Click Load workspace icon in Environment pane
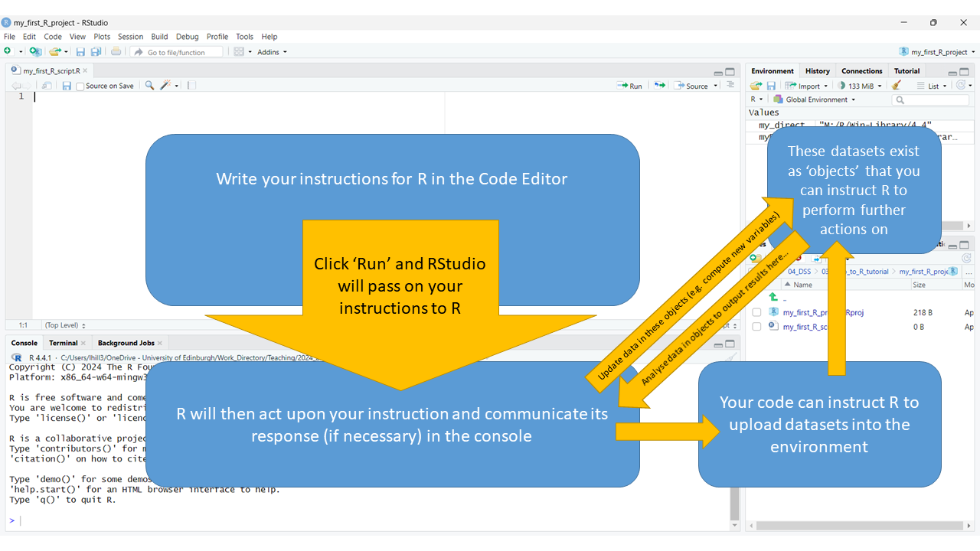The image size is (980, 551). [x=756, y=86]
